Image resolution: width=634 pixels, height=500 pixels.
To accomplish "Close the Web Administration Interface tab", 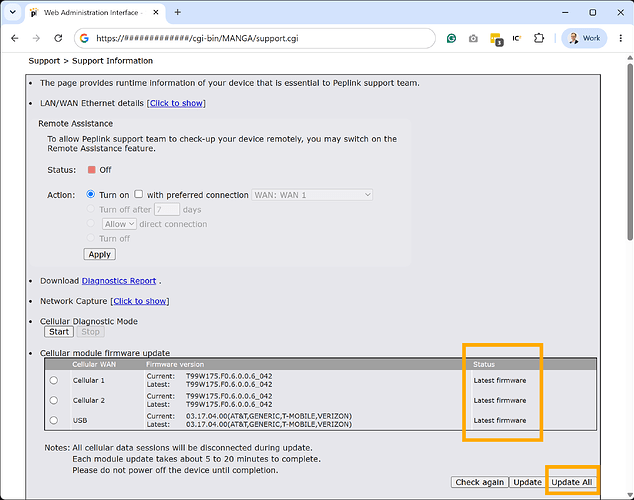I will click(156, 13).
